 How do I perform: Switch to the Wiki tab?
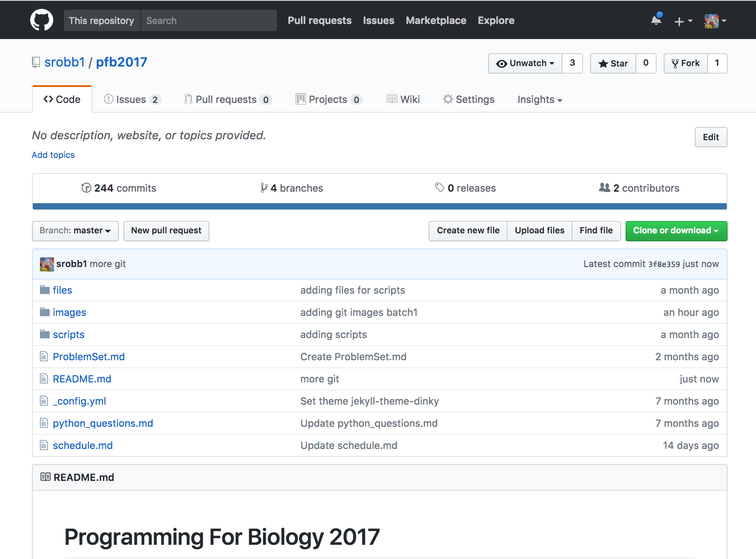403,99
